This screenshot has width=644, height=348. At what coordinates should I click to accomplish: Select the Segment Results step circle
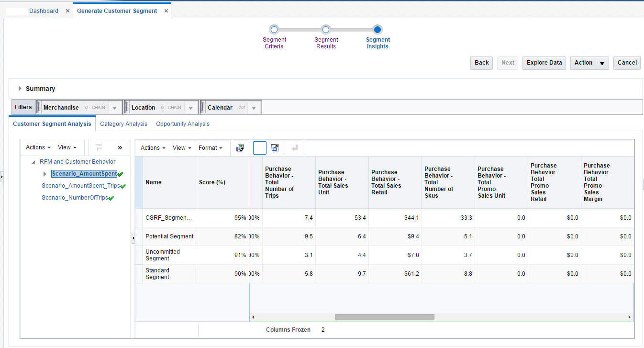[x=326, y=30]
